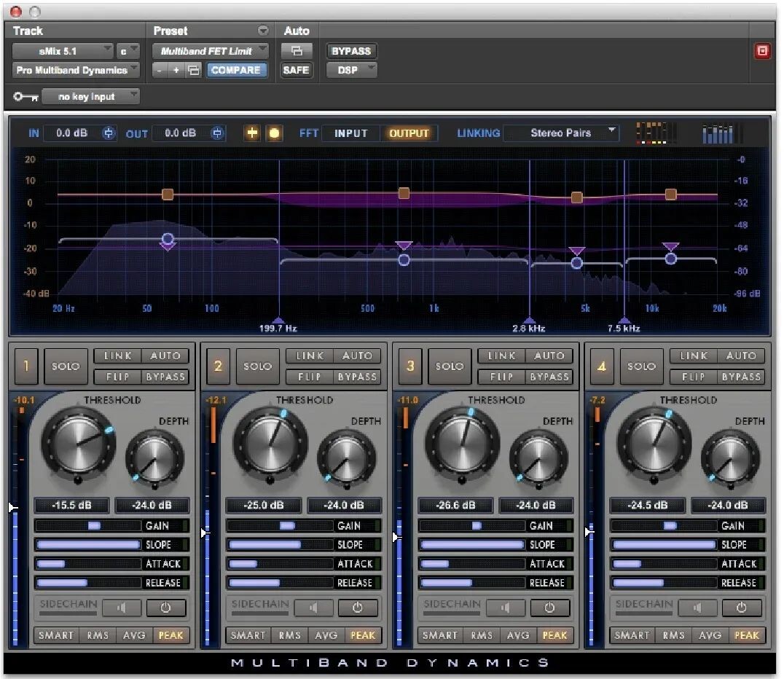
Task: Select the next preset plus button
Action: pyautogui.click(x=176, y=71)
